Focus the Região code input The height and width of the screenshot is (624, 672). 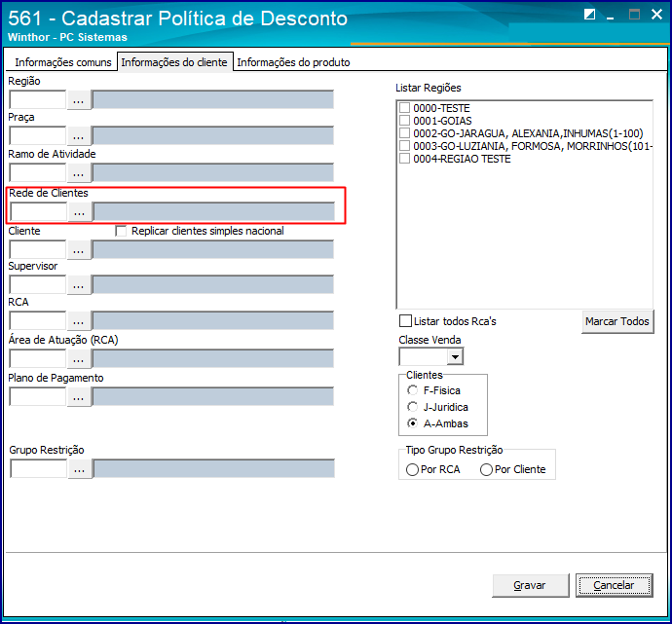pyautogui.click(x=38, y=100)
